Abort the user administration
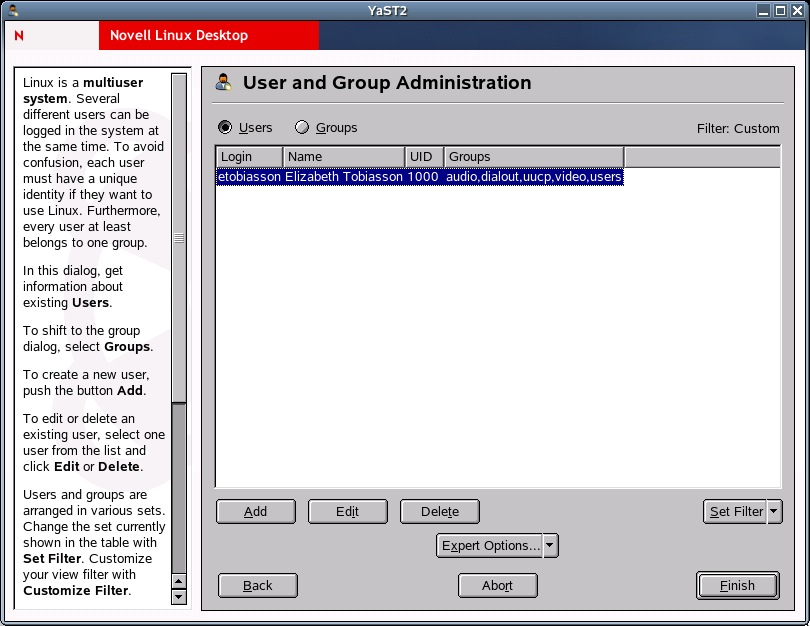This screenshot has height=626, width=810. [x=497, y=585]
